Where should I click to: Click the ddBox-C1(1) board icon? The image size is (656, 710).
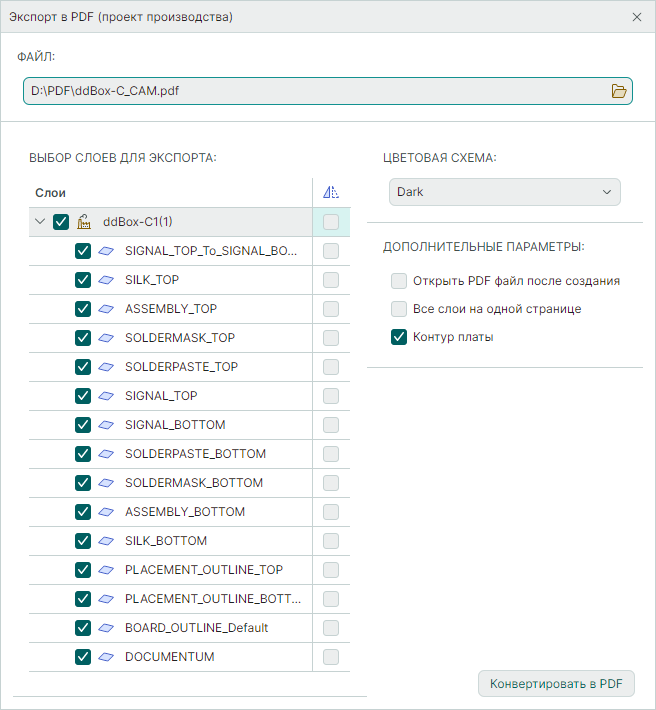pos(85,222)
